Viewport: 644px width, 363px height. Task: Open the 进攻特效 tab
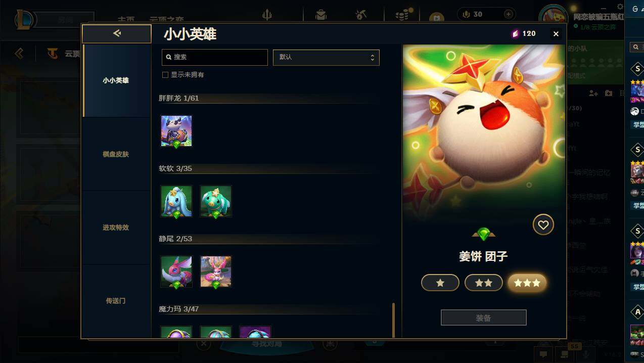click(116, 228)
